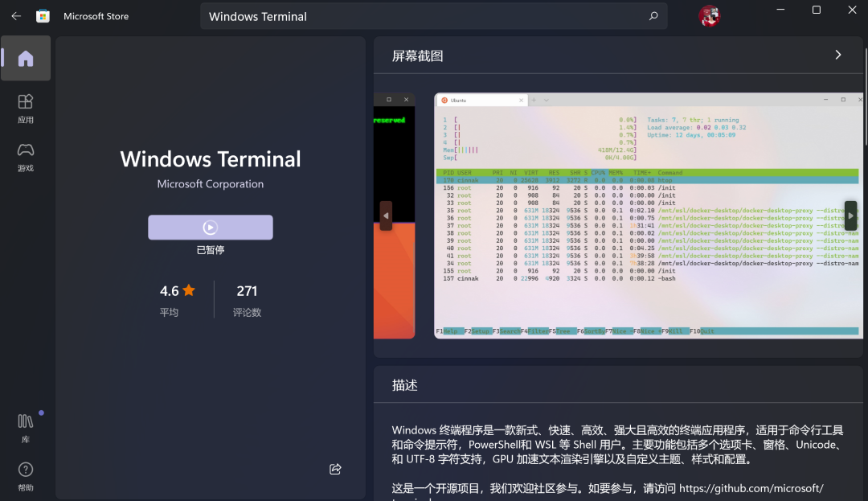Click the 271 reviews count

(247, 290)
